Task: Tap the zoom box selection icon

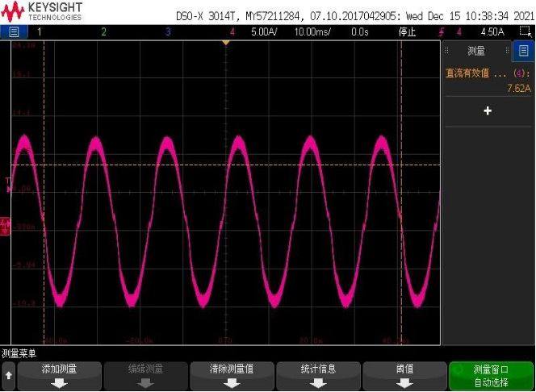Action: [525, 31]
